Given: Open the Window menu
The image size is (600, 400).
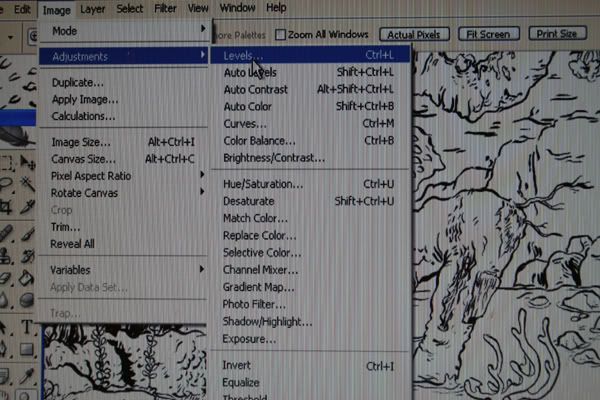Looking at the screenshot, I should [x=237, y=7].
